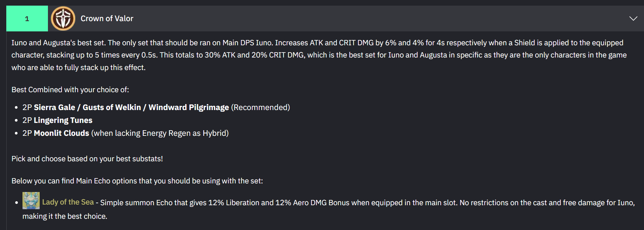
Task: Click "Iuno and Augusta's best set" sentence
Action: 59,43
